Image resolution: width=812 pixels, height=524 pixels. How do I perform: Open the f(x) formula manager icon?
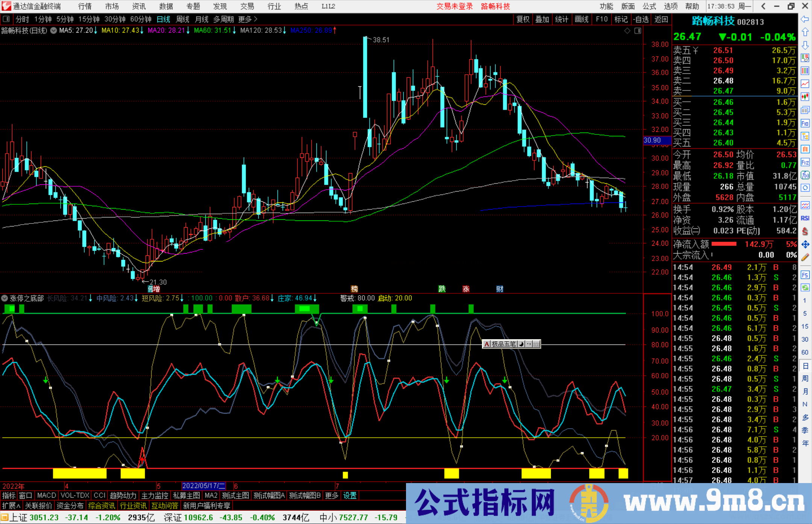click(805, 175)
